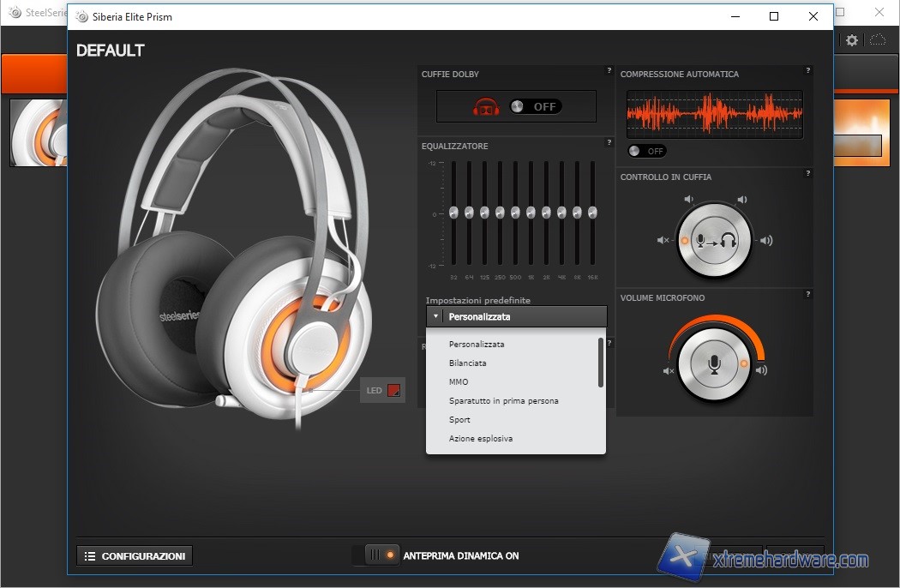Choose Bilanciata from the preset list
This screenshot has height=588, width=900.
(x=468, y=363)
